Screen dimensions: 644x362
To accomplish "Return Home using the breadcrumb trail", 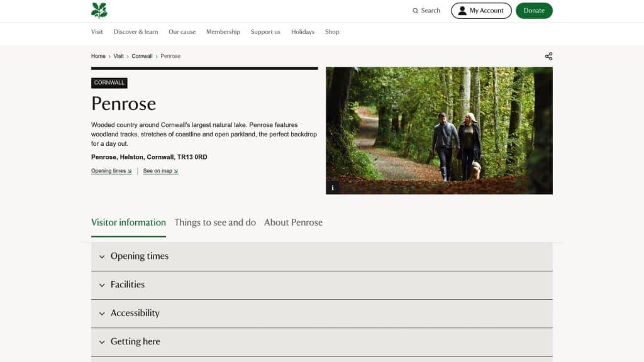I will (98, 56).
